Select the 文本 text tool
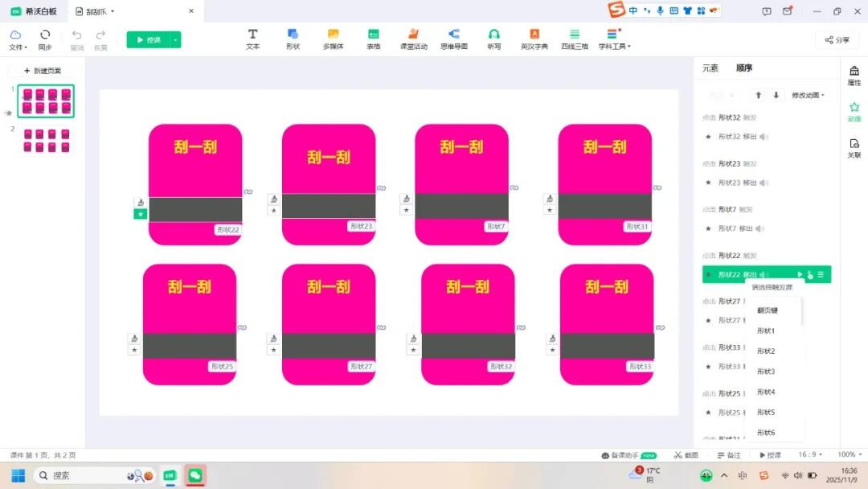Image resolution: width=868 pixels, height=489 pixels. click(252, 39)
